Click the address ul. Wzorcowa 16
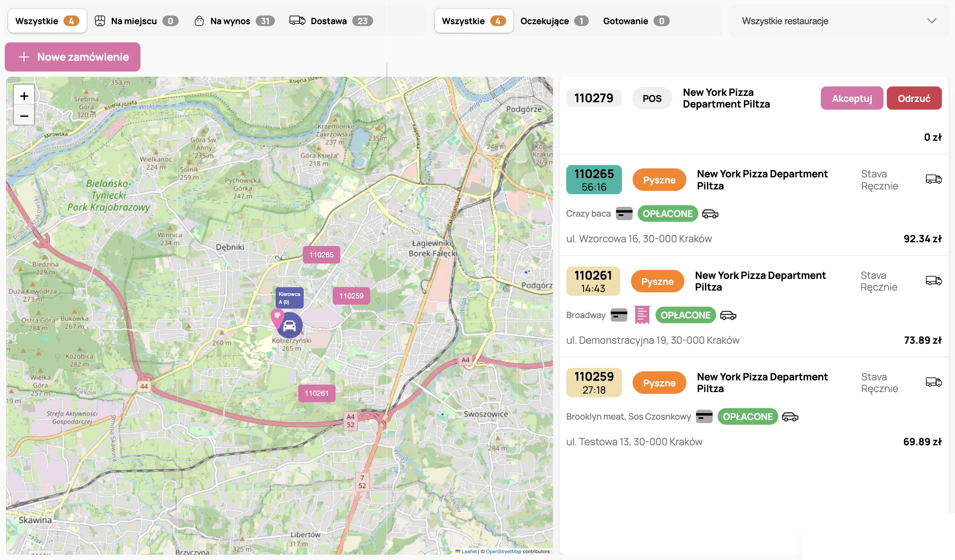This screenshot has width=955, height=560. tap(639, 238)
